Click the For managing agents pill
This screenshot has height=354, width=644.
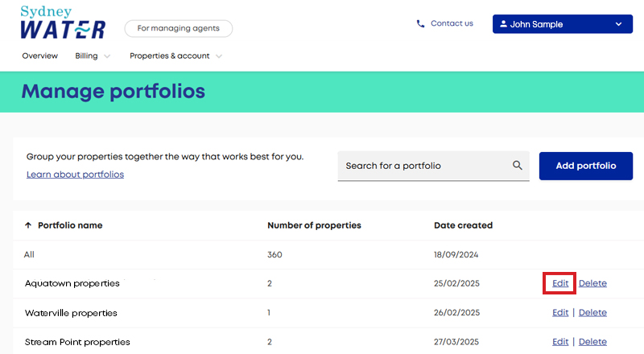[x=178, y=28]
